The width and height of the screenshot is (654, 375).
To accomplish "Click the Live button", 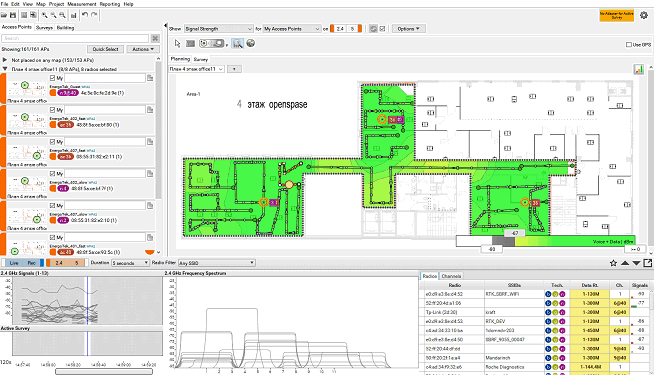I will (14, 263).
